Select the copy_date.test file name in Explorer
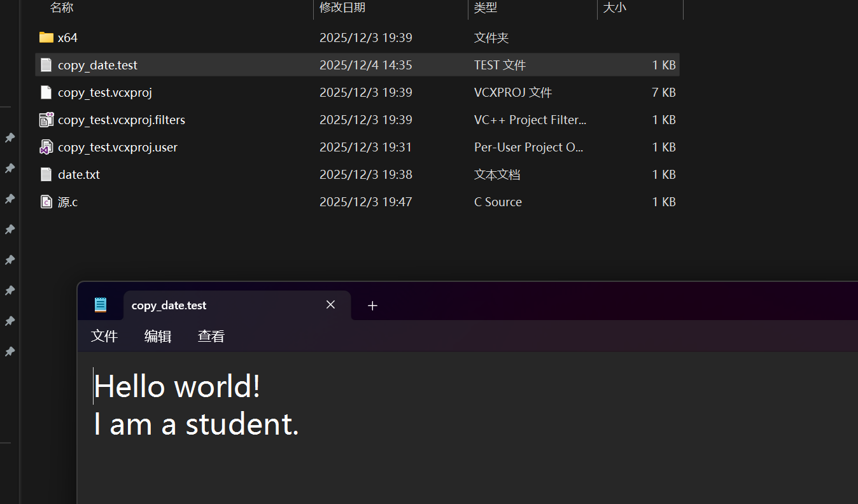Viewport: 858px width, 504px height. point(97,65)
